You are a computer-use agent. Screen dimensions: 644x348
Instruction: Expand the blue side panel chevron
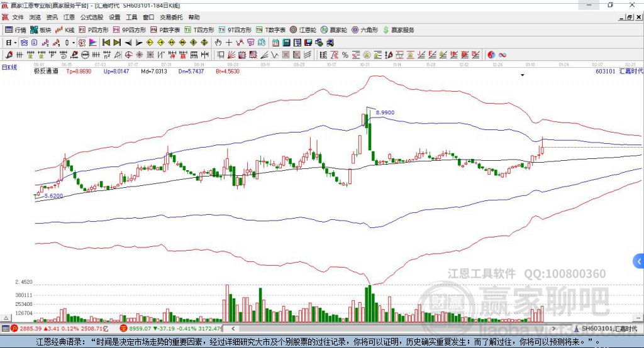[639, 261]
